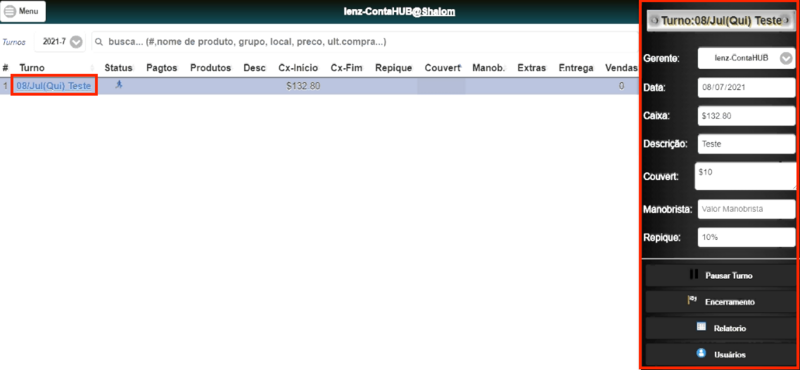Click the Couvert column header
This screenshot has height=370, width=800.
442,68
